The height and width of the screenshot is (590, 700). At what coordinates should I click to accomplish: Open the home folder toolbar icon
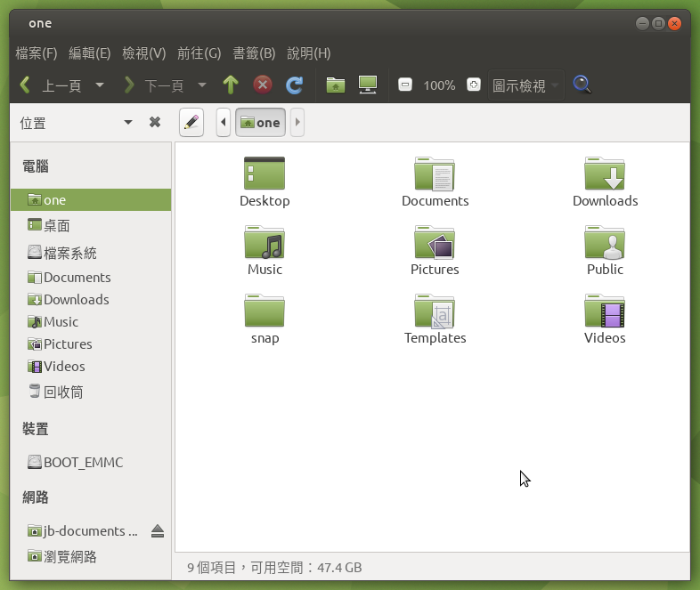(x=335, y=85)
